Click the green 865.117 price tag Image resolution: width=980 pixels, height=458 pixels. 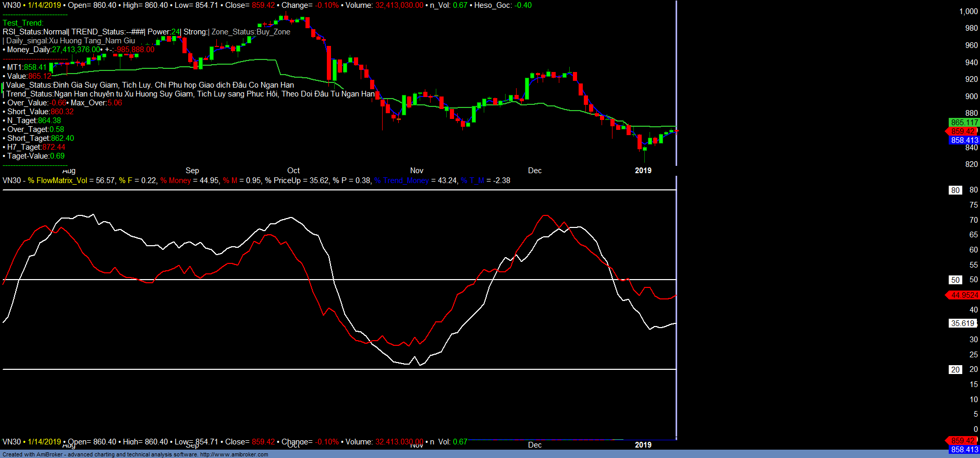(964, 123)
